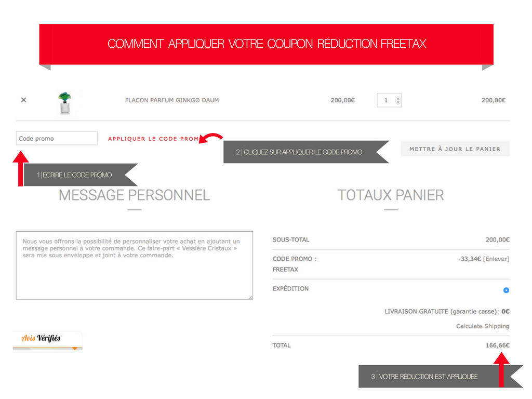Screen dimensions: 532x399
Task: Focus the Code promo input field
Action: 56,139
